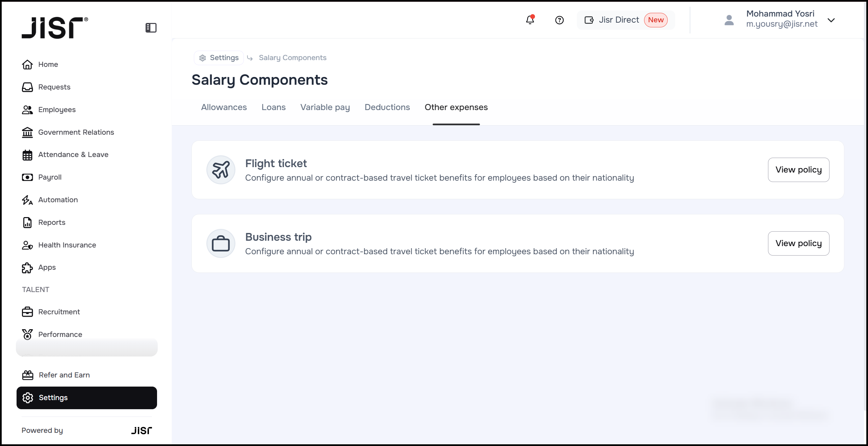The image size is (868, 446).
Task: Click the user avatar icon
Action: pyautogui.click(x=729, y=20)
